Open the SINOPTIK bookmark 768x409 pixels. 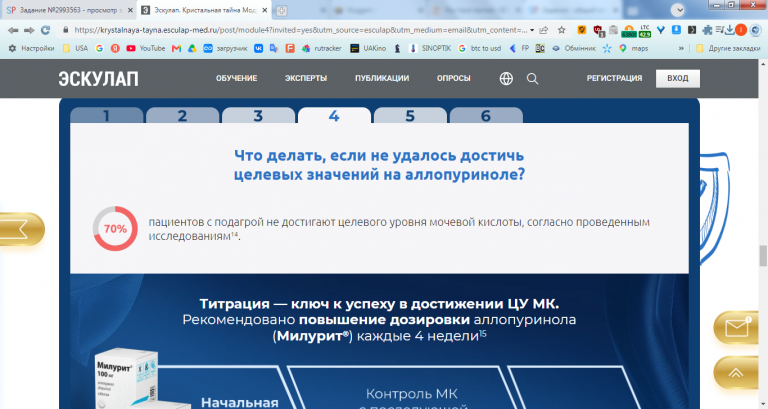(430, 48)
